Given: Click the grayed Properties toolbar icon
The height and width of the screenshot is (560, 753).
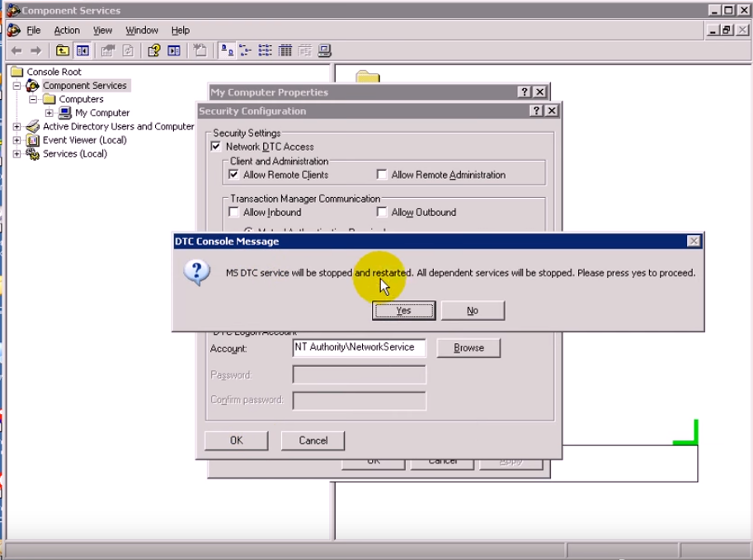Looking at the screenshot, I should coord(108,50).
